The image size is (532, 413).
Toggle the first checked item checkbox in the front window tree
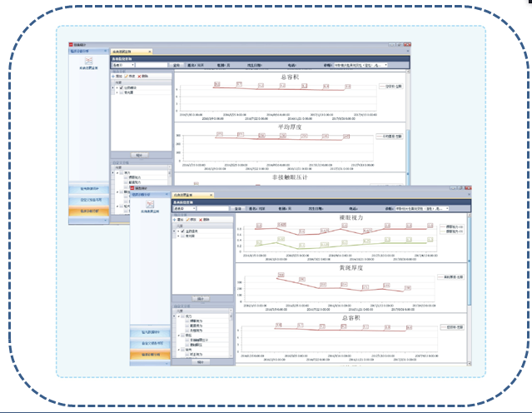(180, 230)
